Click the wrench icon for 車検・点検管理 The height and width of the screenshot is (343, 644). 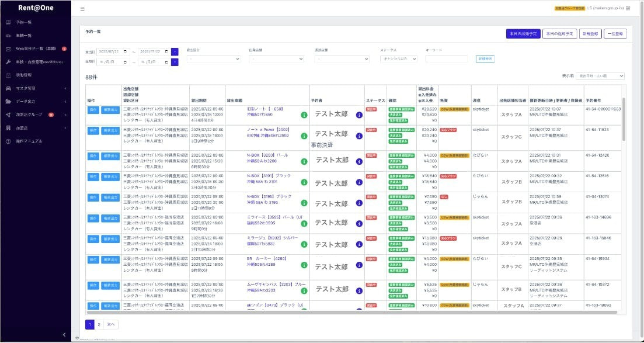8,61
